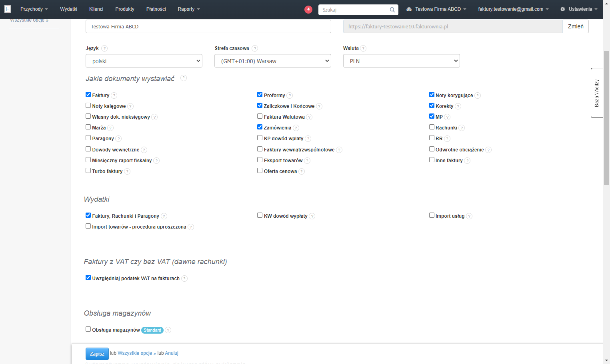Uncheck the Zamówienia checkbox
Screen dimensions: 610x364
point(260,127)
